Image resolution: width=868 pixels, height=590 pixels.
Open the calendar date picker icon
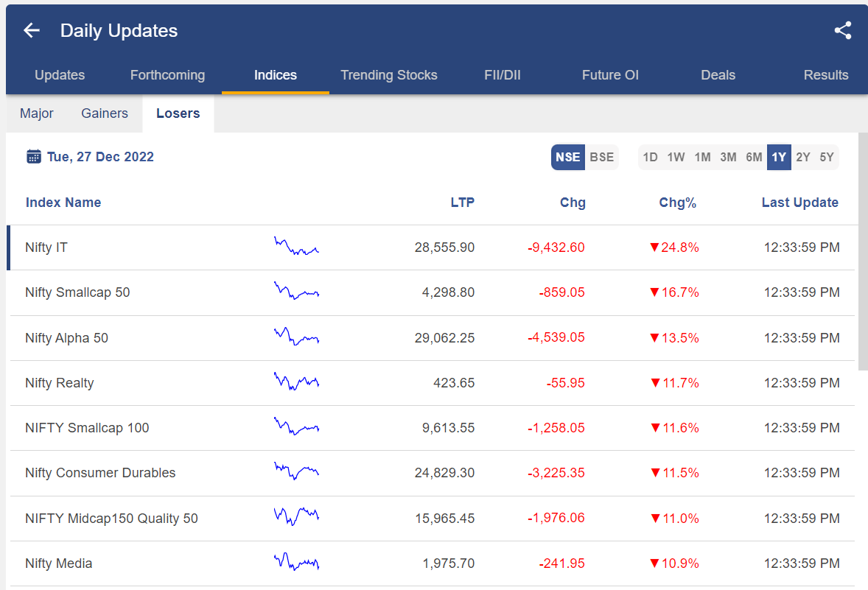33,156
